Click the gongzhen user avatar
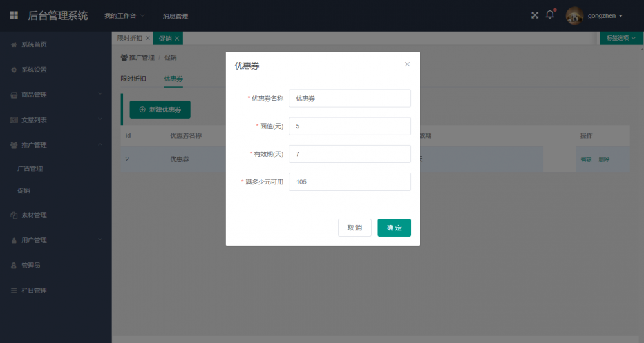Viewport: 644px width, 343px height. [x=574, y=15]
